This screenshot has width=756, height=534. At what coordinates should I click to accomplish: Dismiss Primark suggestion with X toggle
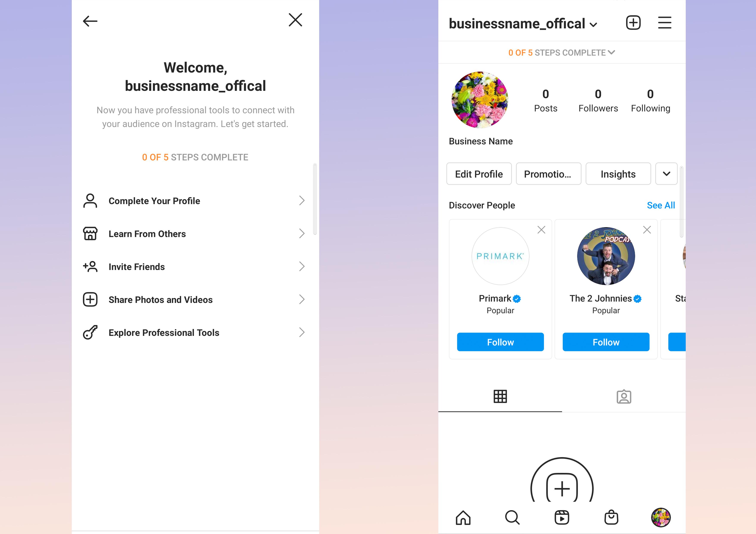[x=541, y=230]
